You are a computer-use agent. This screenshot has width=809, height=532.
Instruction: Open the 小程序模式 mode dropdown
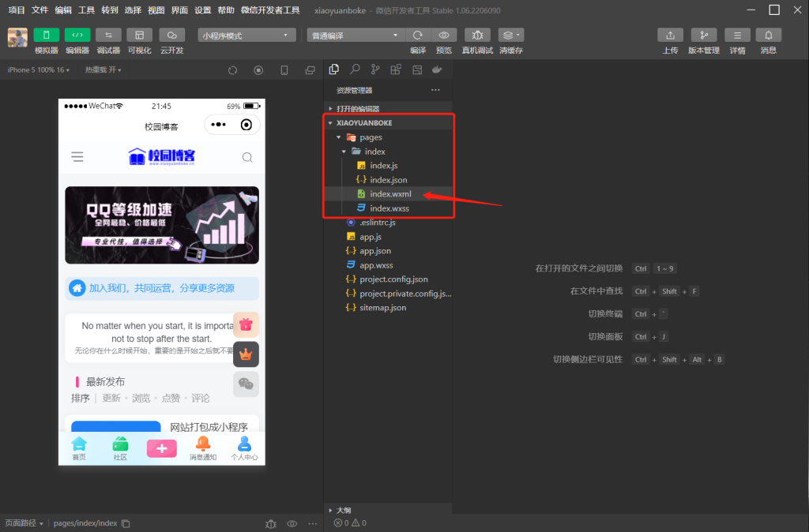click(246, 36)
